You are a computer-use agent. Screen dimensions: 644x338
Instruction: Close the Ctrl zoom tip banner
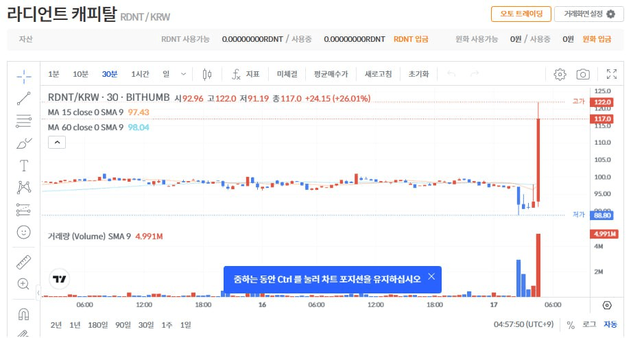tap(431, 276)
